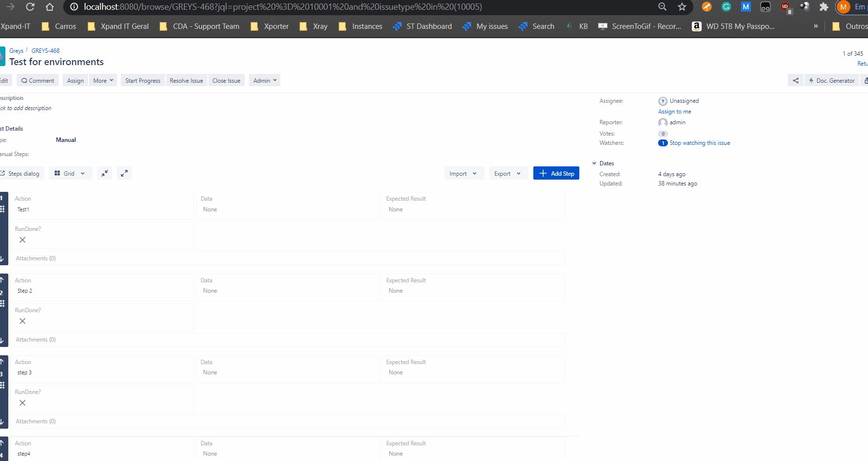
Task: Go to the browser home page icon
Action: click(49, 7)
